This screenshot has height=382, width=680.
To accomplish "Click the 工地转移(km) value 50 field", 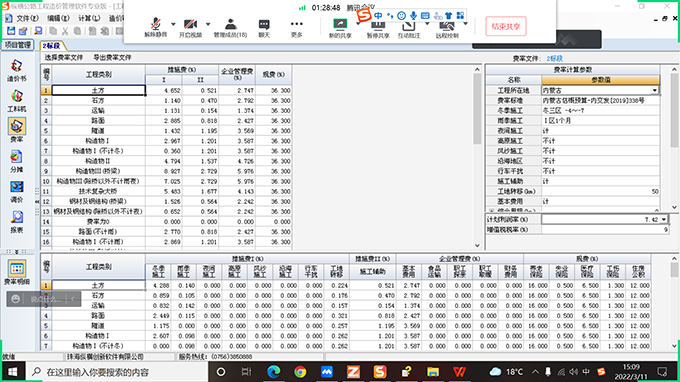I will [601, 191].
